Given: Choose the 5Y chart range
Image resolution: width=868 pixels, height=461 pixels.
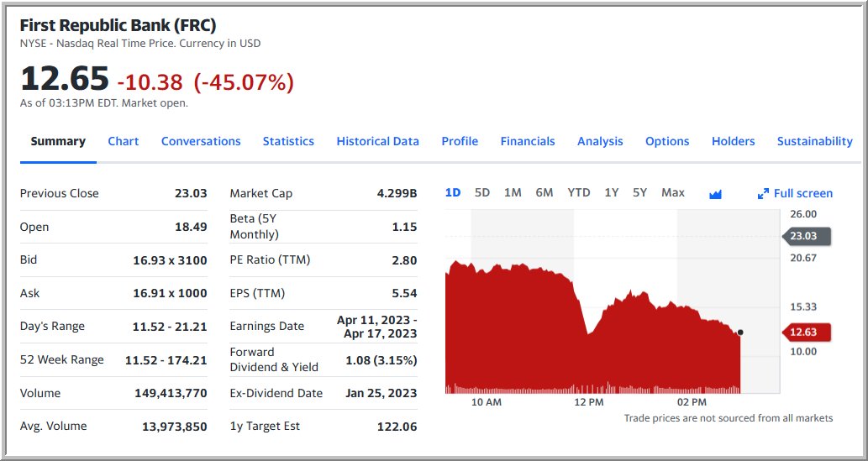Looking at the screenshot, I should coord(640,192).
